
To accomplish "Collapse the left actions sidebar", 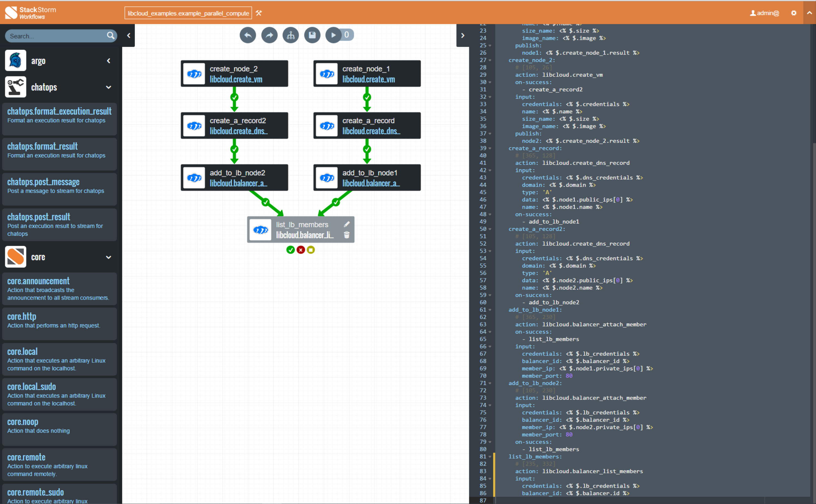I will (128, 35).
